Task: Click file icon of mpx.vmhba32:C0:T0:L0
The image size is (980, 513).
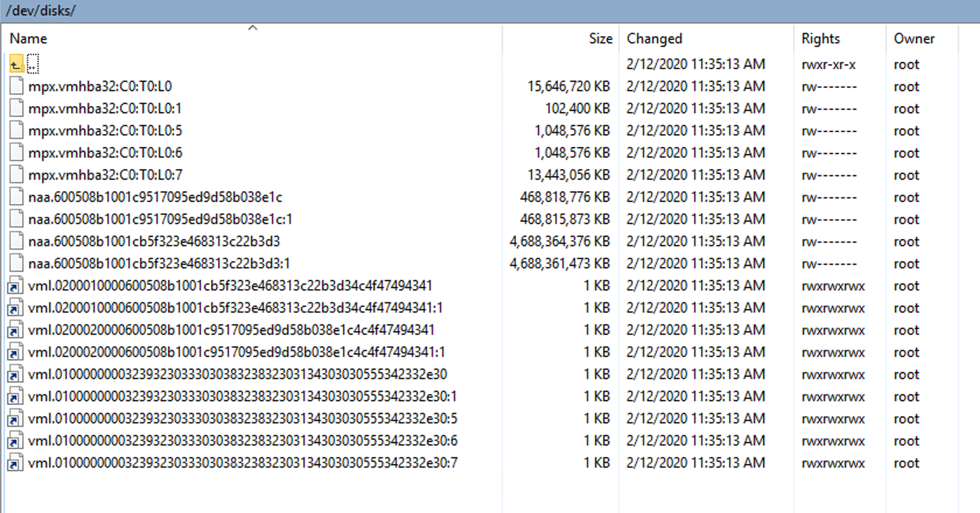Action: tap(16, 86)
